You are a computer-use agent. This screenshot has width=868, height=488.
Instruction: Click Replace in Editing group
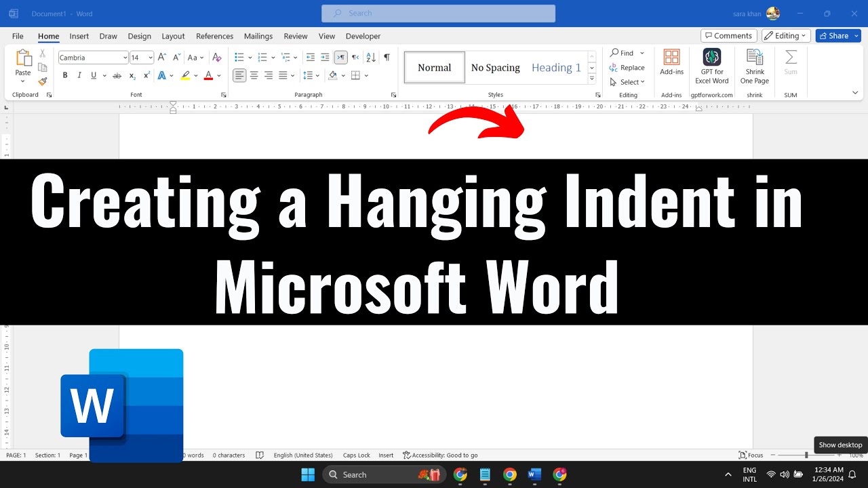click(627, 68)
